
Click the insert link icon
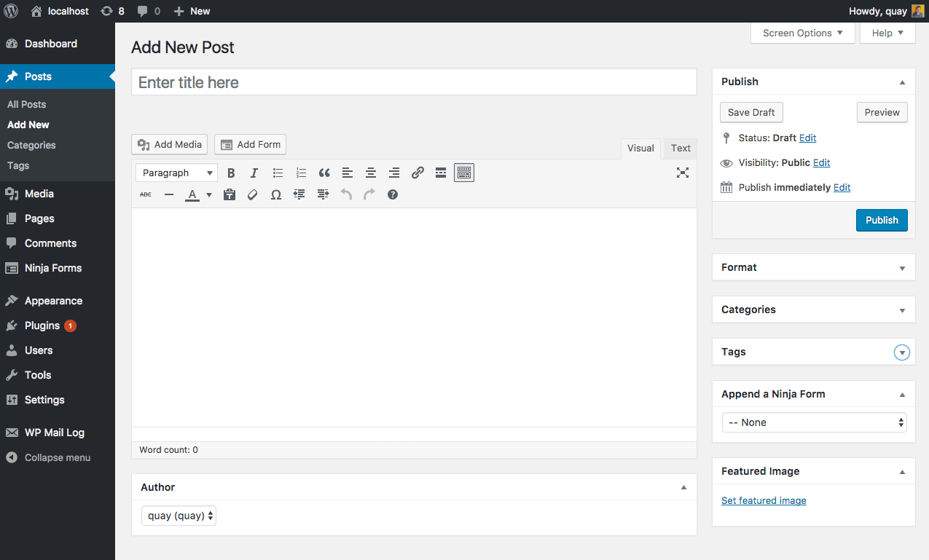click(418, 173)
